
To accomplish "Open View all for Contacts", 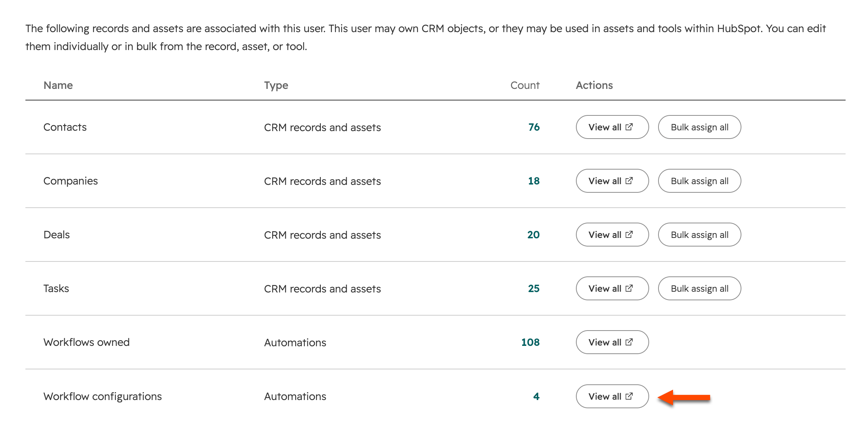I will pyautogui.click(x=612, y=127).
